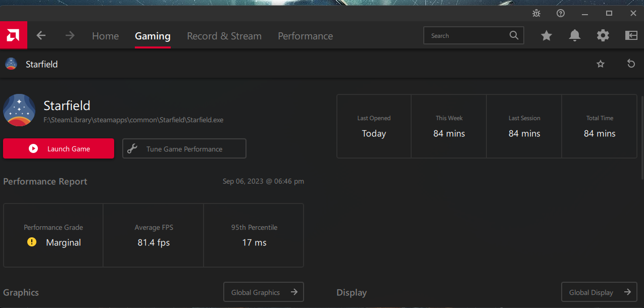Click the Performance Report heading

[45, 181]
